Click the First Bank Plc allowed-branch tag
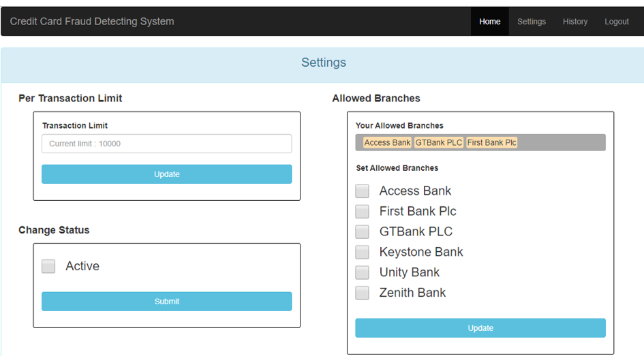Image resolution: width=644 pixels, height=356 pixels. [x=491, y=142]
